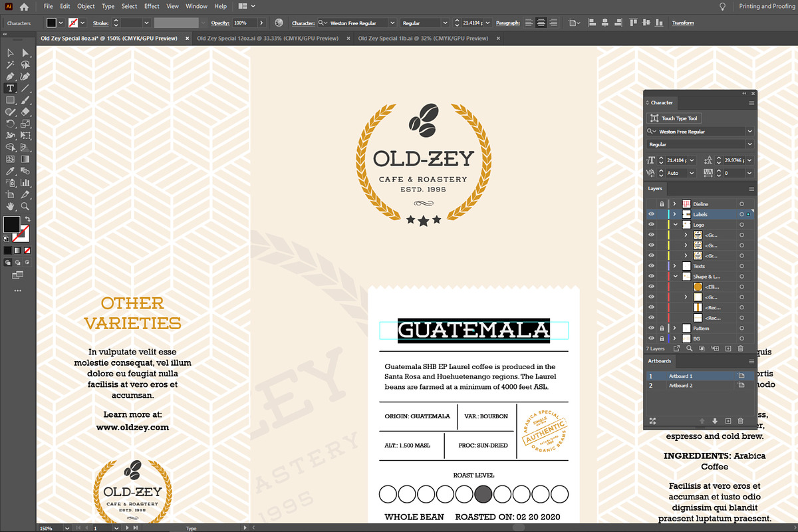Select the Eraser tool
798x532 pixels.
tap(25, 112)
